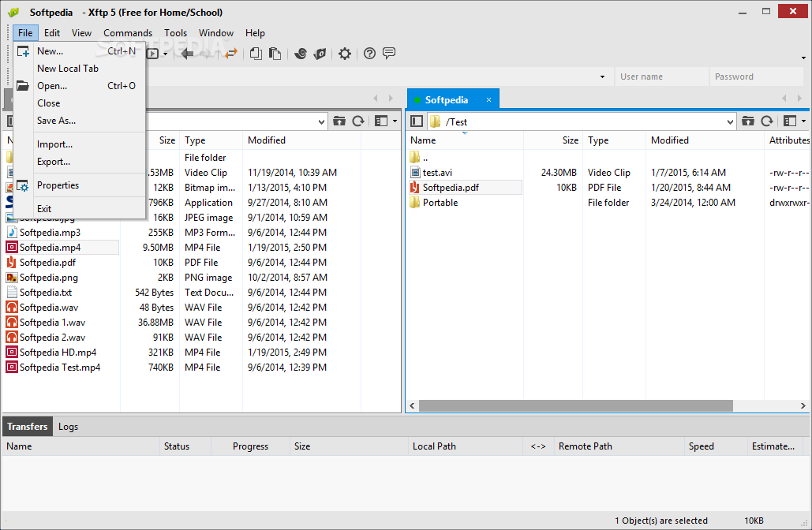Select Softpedia HD.mp4 in local pane
812x530 pixels.
pos(58,353)
